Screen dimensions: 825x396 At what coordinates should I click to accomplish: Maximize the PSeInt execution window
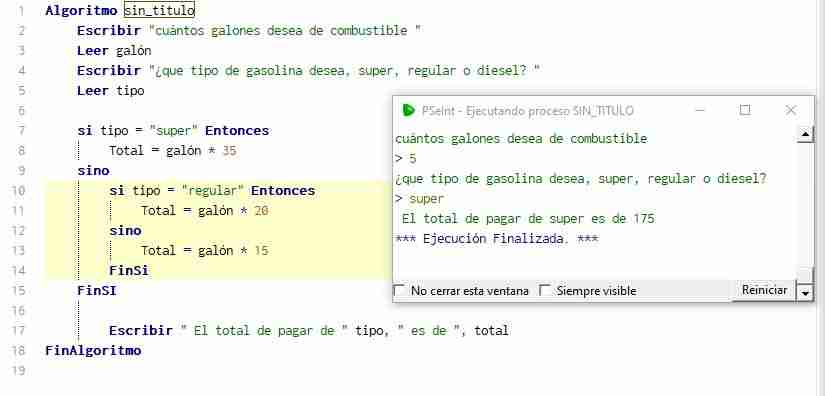[744, 110]
